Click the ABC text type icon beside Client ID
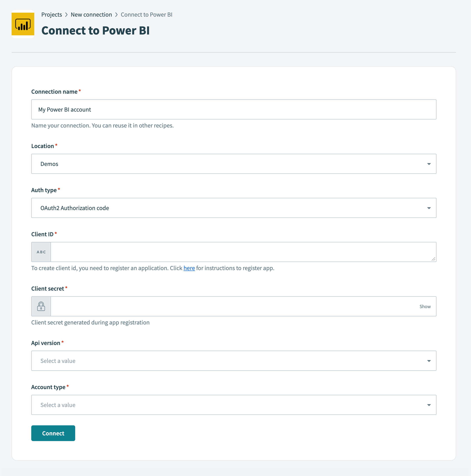 [41, 252]
